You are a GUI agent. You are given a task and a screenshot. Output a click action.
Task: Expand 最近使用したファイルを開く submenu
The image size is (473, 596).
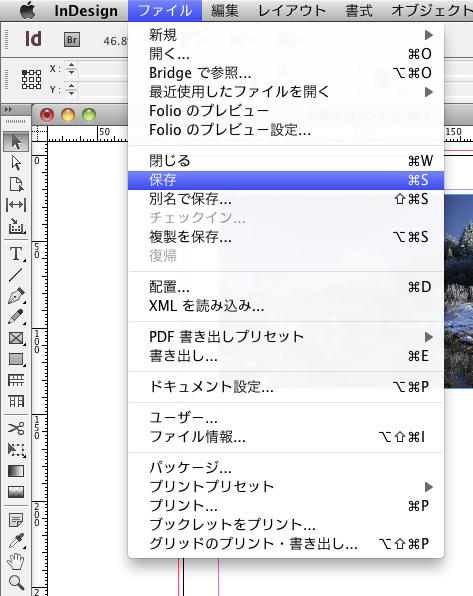click(x=286, y=92)
